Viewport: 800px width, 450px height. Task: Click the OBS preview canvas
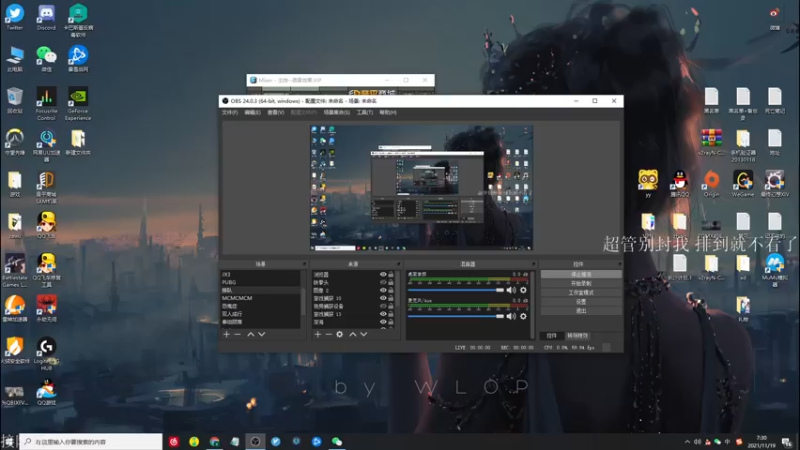pos(421,188)
